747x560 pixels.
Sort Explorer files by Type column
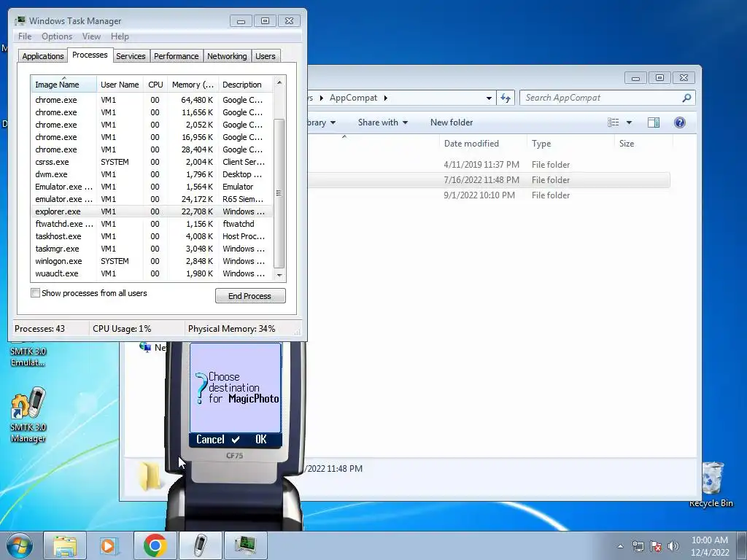click(570, 144)
